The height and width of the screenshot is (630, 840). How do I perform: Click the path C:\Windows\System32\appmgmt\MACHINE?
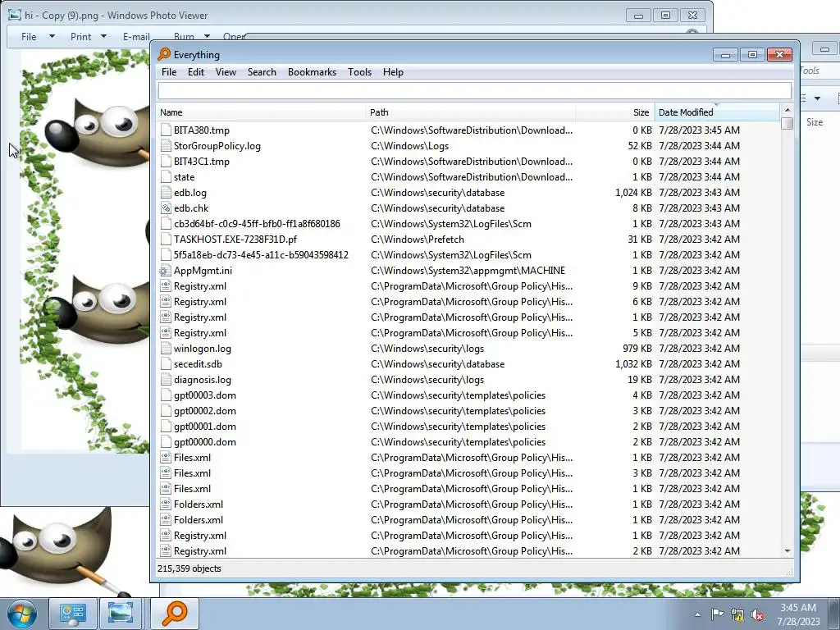click(468, 271)
